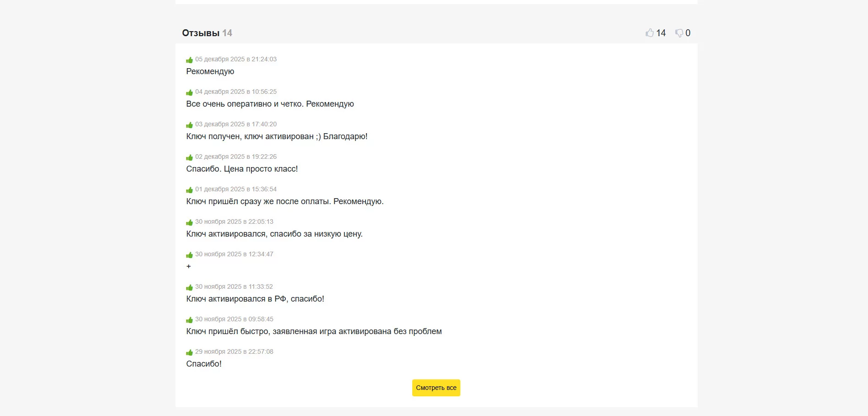
Task: Click the green thumb icon on the 03 декабря review
Action: pyautogui.click(x=189, y=125)
